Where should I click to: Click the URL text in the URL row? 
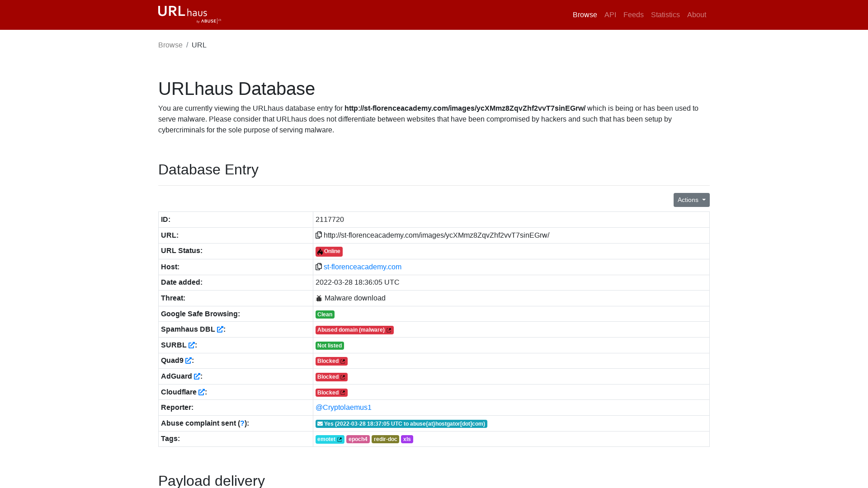pos(436,235)
